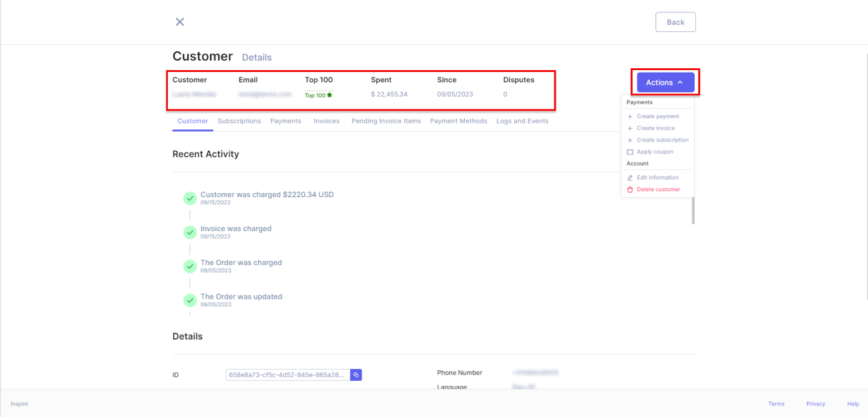The image size is (868, 417).
Task: Click 'Customer was charged $2220.34 USD' text
Action: click(x=267, y=194)
